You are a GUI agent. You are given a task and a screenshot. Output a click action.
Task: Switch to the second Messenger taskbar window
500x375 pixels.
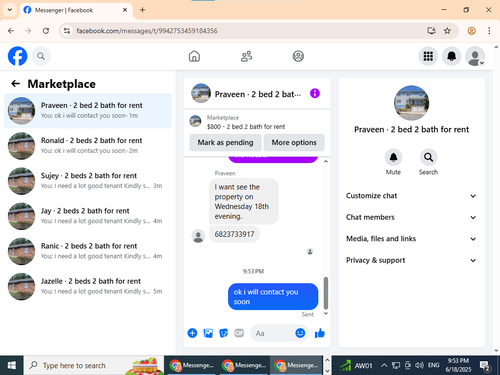click(x=244, y=365)
